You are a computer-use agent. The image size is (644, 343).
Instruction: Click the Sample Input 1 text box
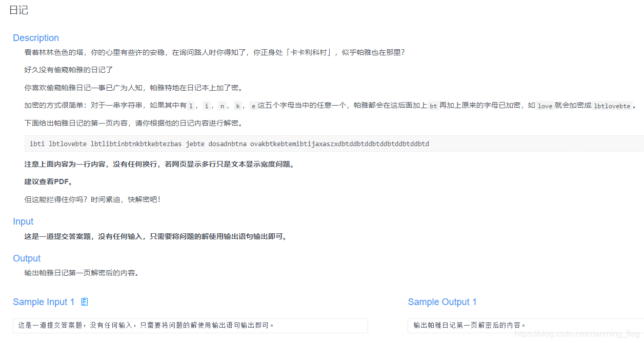[x=190, y=326]
